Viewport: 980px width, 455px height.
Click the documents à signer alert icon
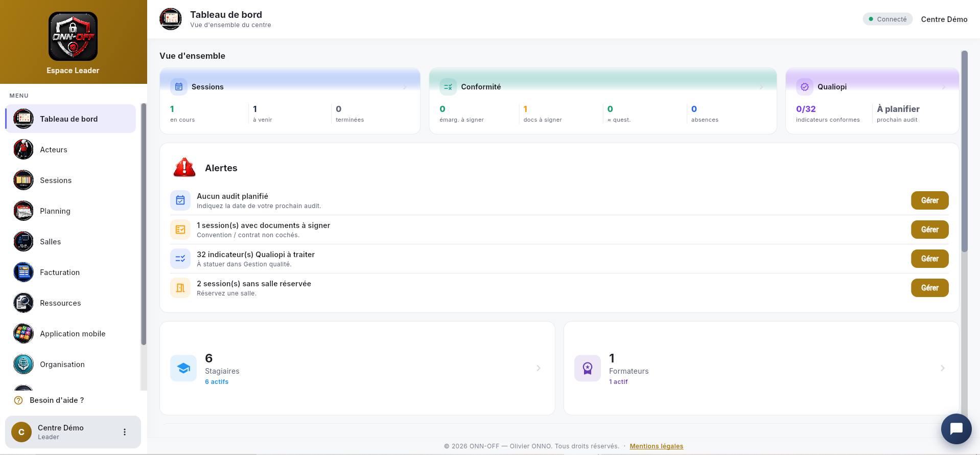point(180,230)
